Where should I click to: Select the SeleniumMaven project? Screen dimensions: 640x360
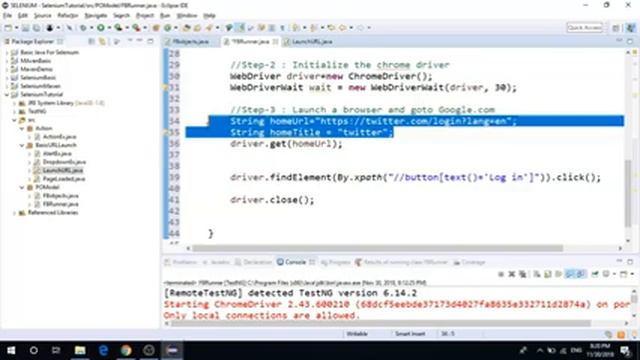point(40,86)
